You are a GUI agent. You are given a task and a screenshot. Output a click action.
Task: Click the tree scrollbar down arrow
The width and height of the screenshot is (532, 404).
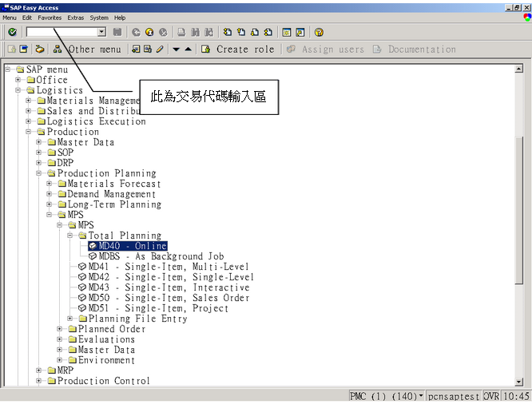click(x=518, y=382)
